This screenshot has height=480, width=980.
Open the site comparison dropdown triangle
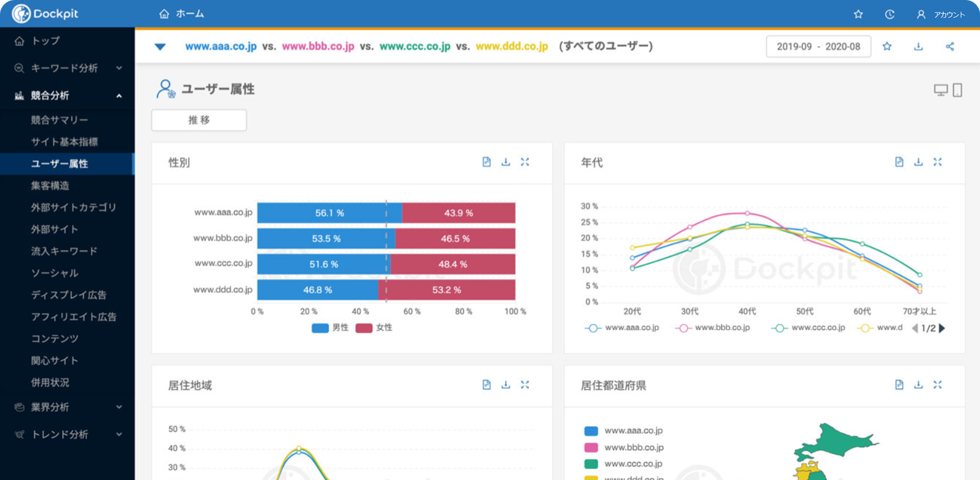(x=160, y=47)
